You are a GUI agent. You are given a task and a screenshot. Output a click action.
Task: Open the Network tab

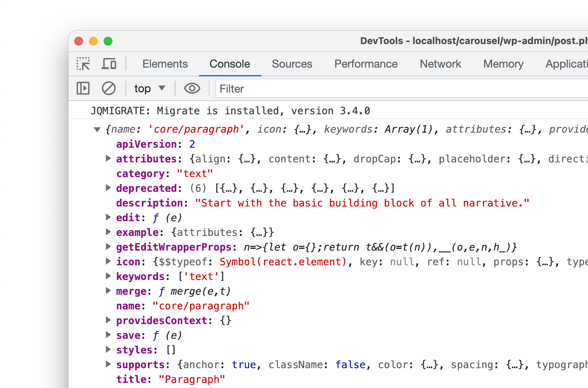pyautogui.click(x=440, y=64)
